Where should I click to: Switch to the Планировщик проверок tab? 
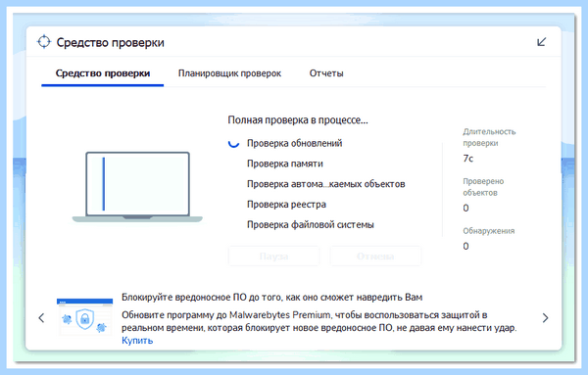(229, 73)
